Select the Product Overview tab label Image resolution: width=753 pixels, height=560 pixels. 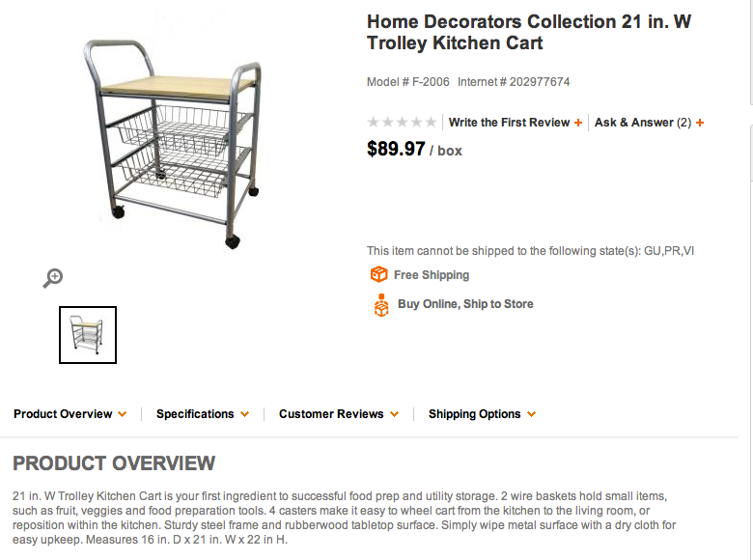(x=63, y=414)
